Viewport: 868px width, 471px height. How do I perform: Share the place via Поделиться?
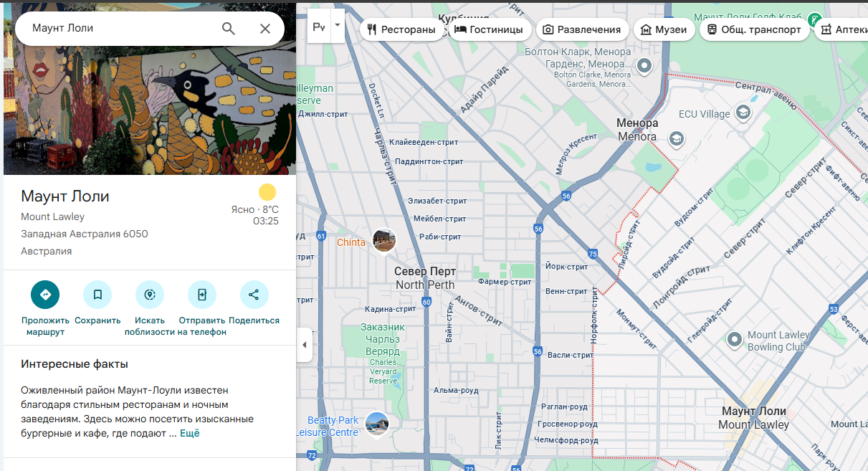pyautogui.click(x=254, y=295)
